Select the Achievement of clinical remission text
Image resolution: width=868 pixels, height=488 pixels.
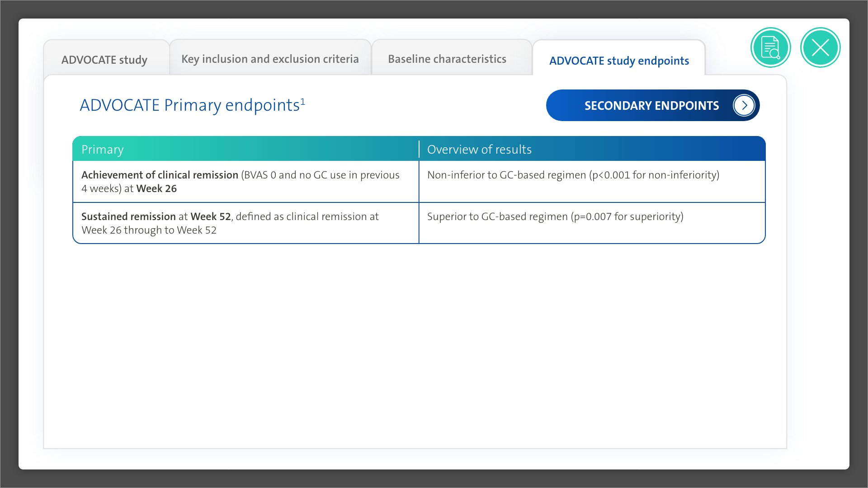click(160, 175)
